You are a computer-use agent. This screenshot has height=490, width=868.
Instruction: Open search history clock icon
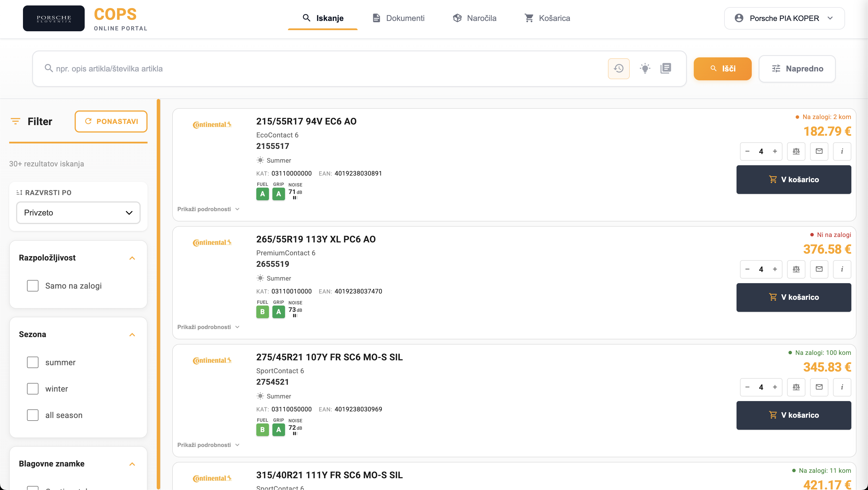(619, 69)
